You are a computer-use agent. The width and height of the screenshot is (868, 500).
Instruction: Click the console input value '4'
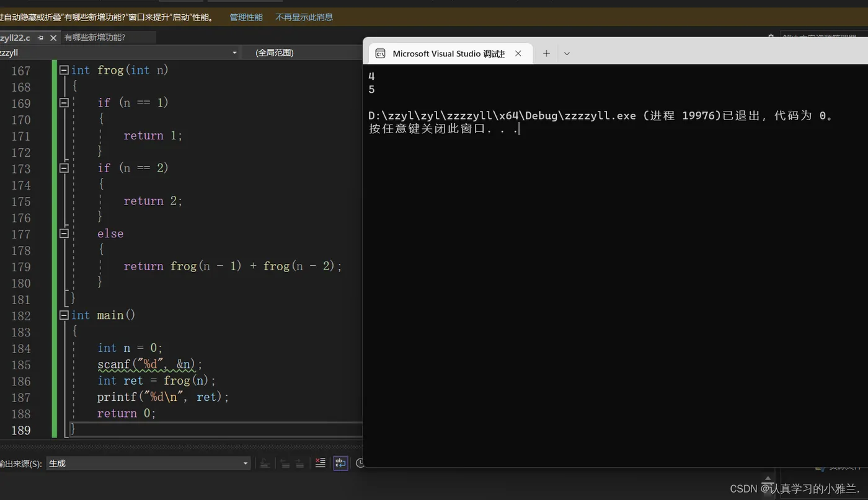click(x=371, y=77)
